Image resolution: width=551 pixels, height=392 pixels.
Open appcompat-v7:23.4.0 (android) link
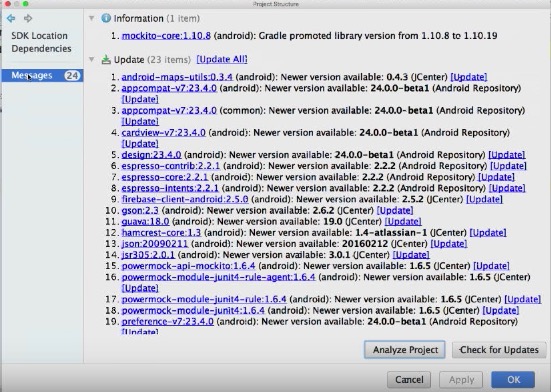pos(169,88)
